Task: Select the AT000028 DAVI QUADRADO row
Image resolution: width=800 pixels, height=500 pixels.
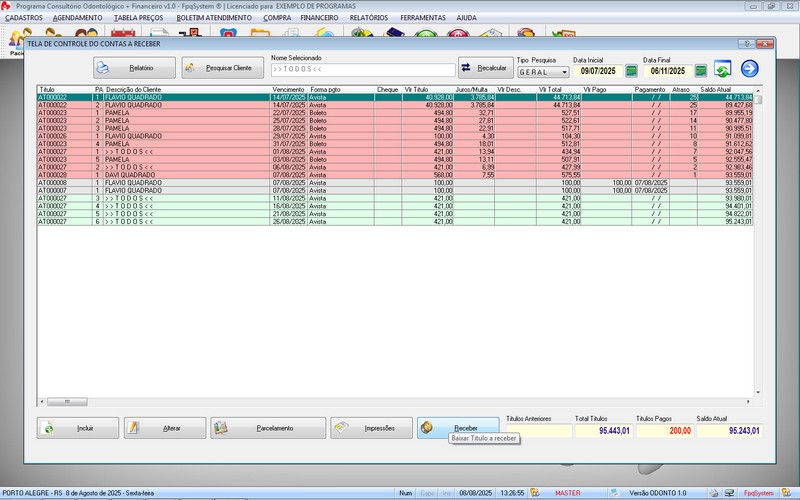Action: [x=150, y=173]
